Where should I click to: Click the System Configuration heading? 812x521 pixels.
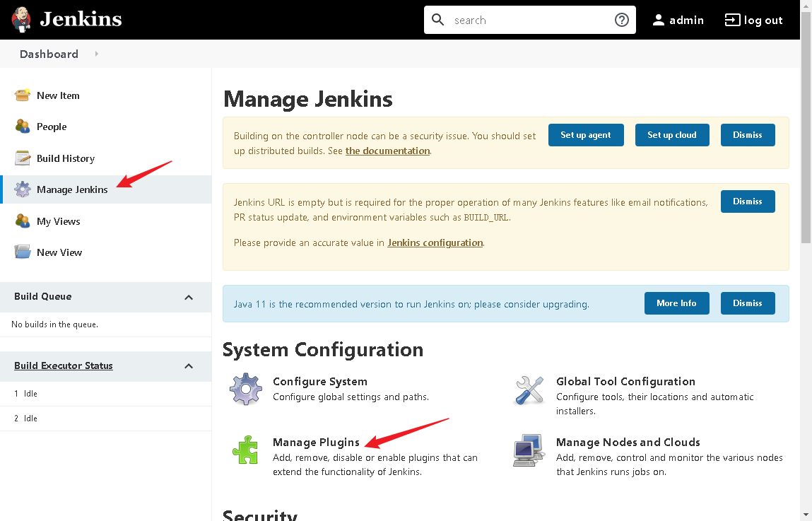(323, 350)
